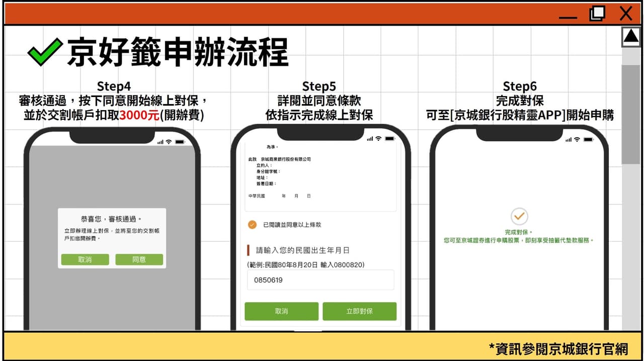Click the Step6 heading text
The height and width of the screenshot is (361, 644).
[x=520, y=86]
